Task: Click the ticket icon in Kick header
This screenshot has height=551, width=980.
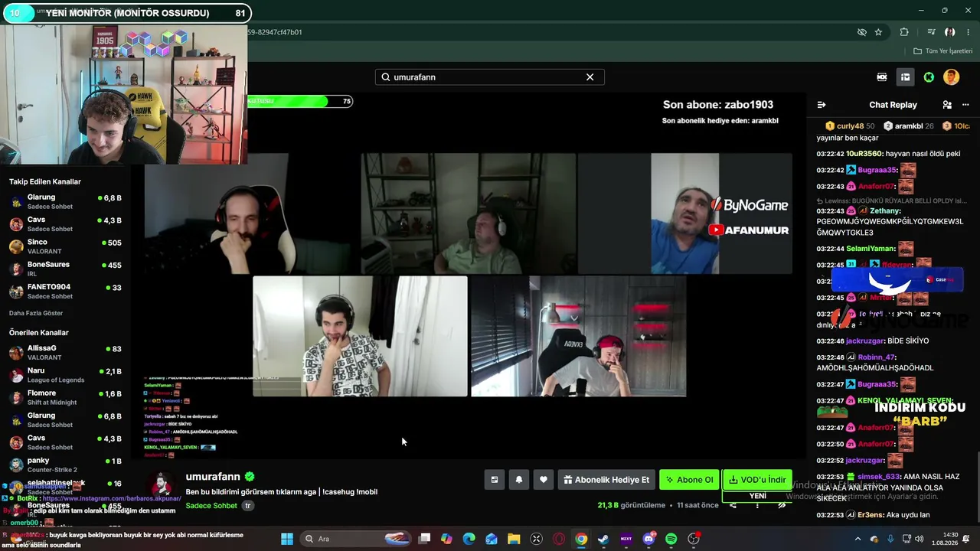Action: coord(882,77)
